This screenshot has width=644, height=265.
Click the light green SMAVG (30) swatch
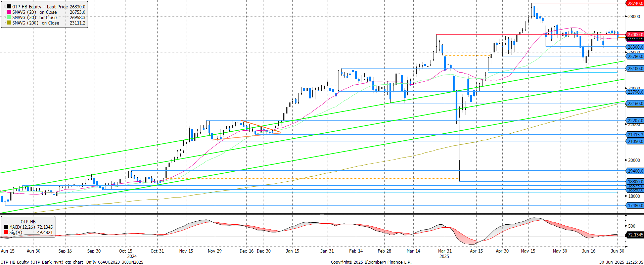tap(9, 17)
